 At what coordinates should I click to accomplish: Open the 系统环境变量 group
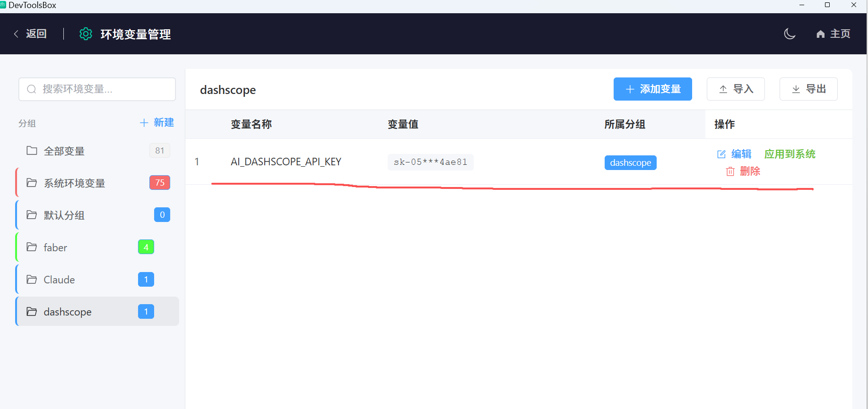(x=74, y=183)
